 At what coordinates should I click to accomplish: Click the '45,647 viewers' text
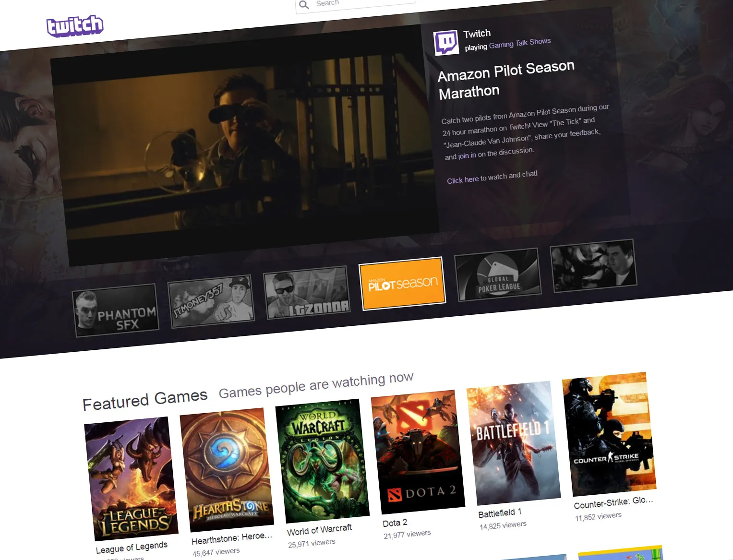tap(216, 552)
